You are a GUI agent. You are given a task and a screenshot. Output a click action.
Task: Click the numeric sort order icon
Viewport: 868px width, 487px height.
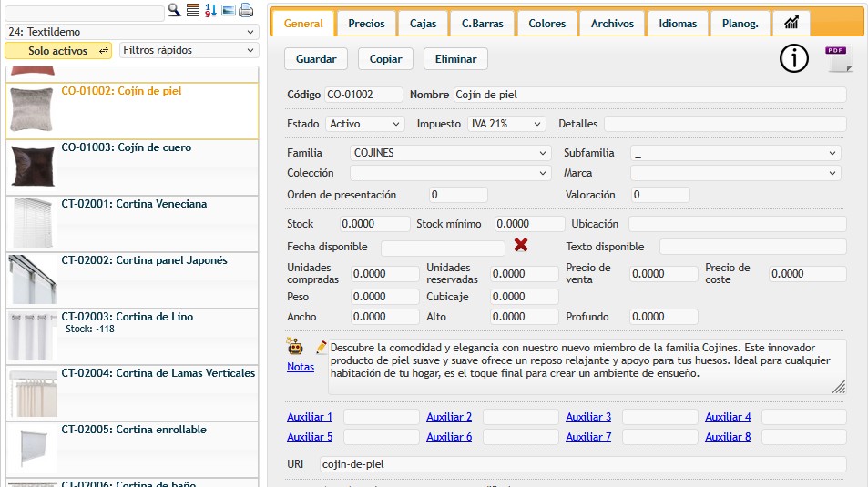210,10
